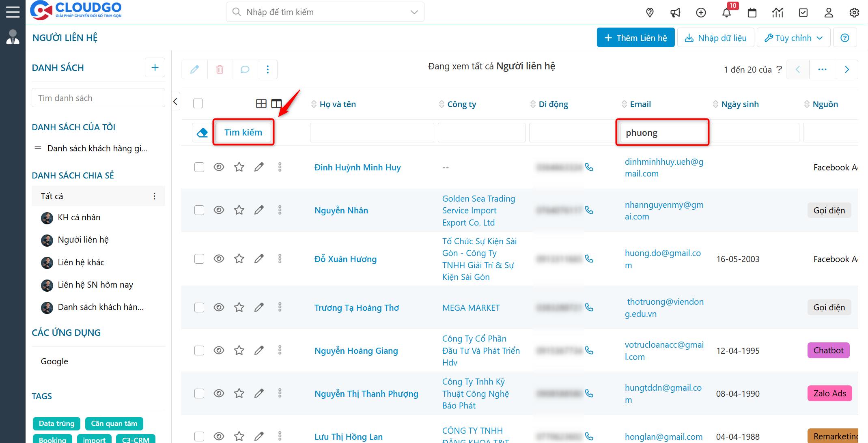The image size is (868, 443).
Task: Click the trash delete icon
Action: pos(220,69)
